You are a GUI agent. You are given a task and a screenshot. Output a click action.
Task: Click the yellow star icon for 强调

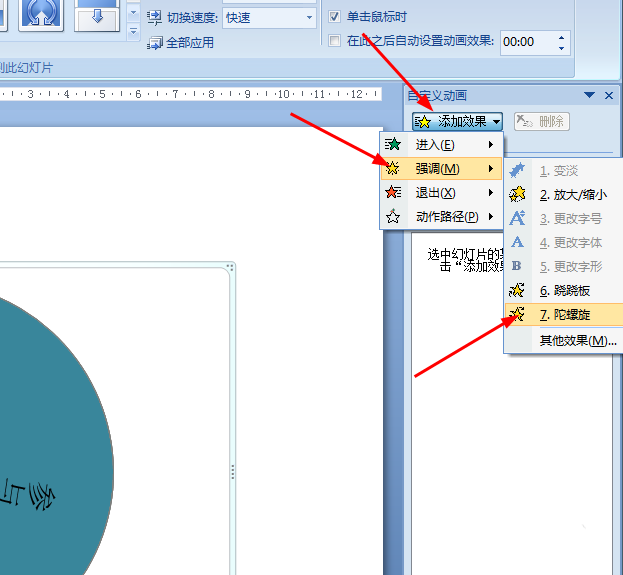point(393,168)
